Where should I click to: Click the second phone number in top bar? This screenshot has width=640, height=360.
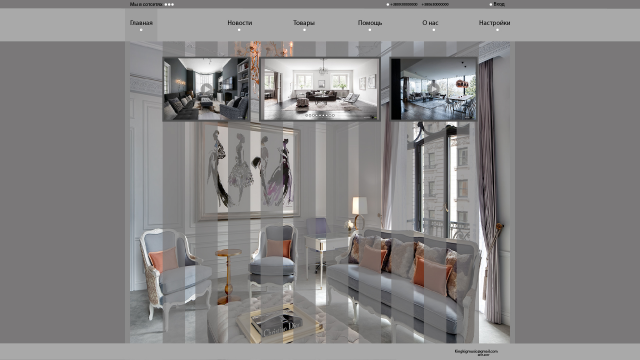[435, 4]
